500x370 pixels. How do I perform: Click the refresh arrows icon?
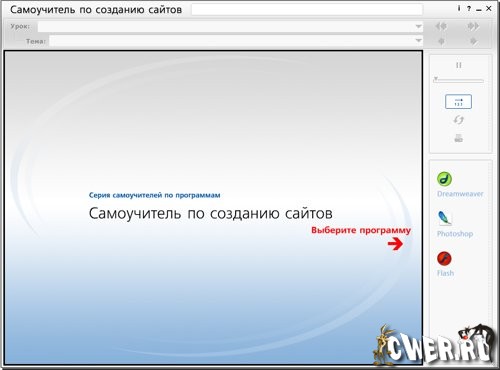pyautogui.click(x=459, y=120)
